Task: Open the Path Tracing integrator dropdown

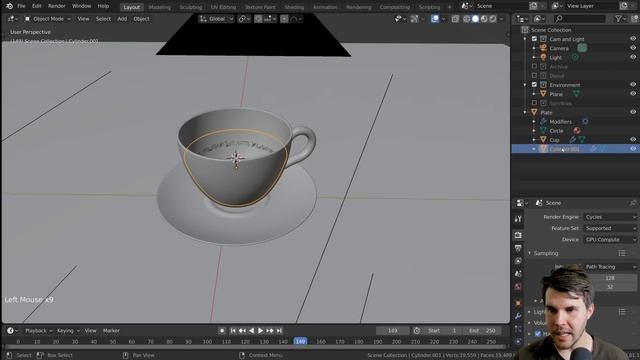Action: [611, 267]
